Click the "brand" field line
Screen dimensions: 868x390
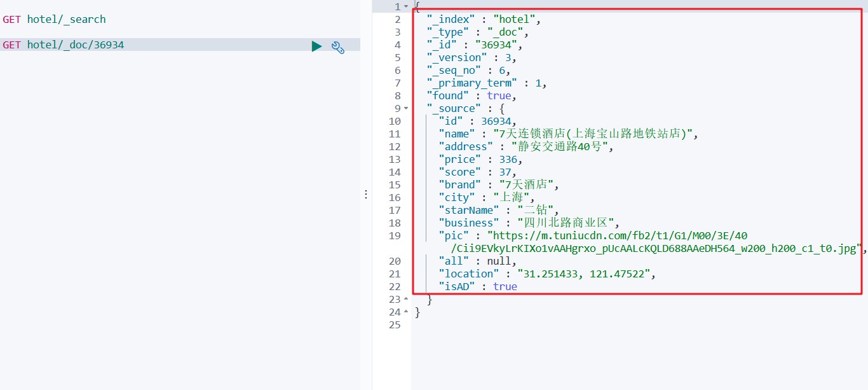point(499,185)
